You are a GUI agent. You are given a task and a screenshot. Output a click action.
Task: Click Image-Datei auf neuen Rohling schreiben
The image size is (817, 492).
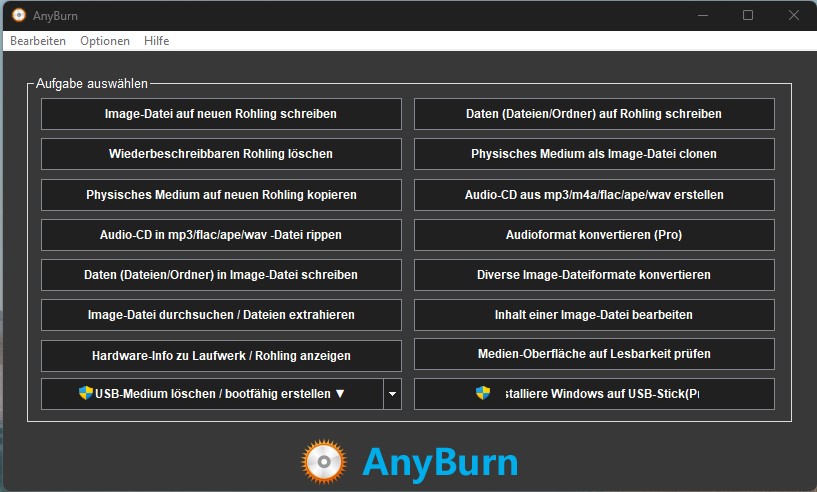coord(221,114)
